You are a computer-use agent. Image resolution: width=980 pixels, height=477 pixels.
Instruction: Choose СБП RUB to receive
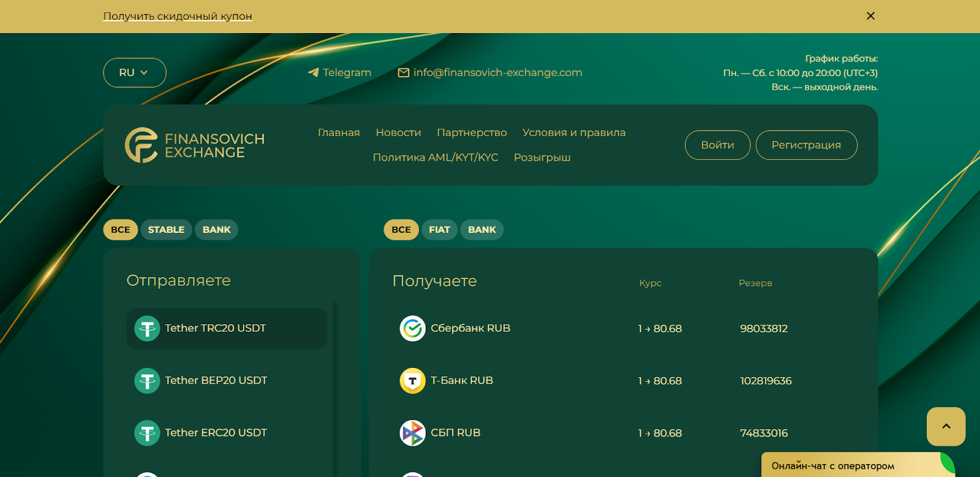tap(620, 433)
